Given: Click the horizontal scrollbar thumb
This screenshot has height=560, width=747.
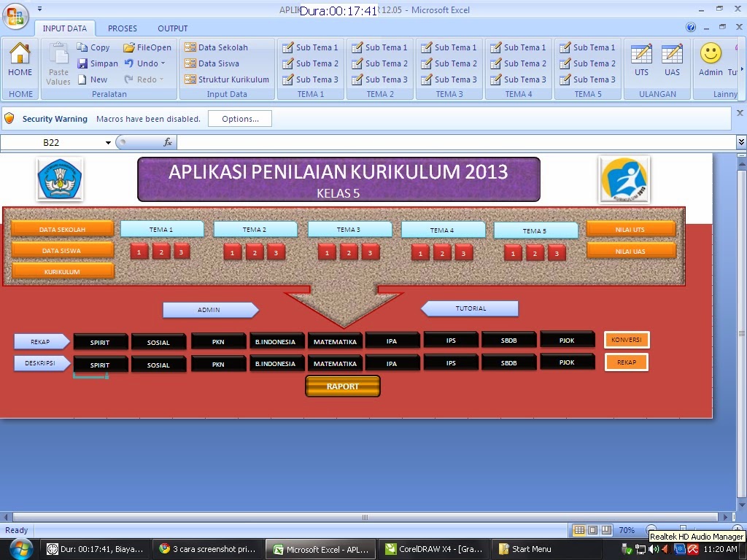Looking at the screenshot, I should click(365, 517).
